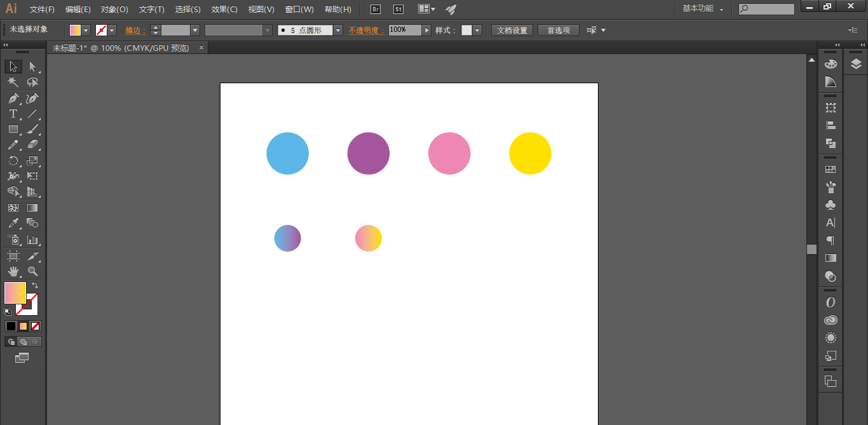Open the arrange documents dropdown
868x425 pixels.
point(427,9)
